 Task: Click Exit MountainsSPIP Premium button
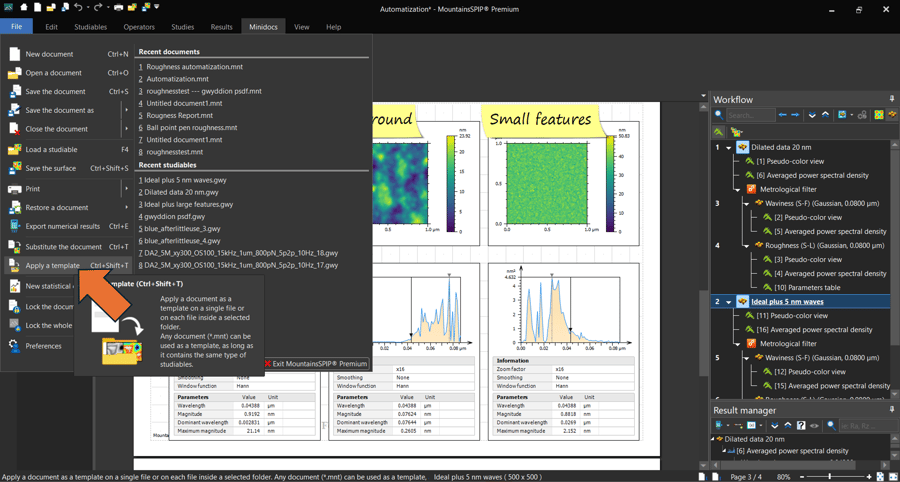[315, 363]
